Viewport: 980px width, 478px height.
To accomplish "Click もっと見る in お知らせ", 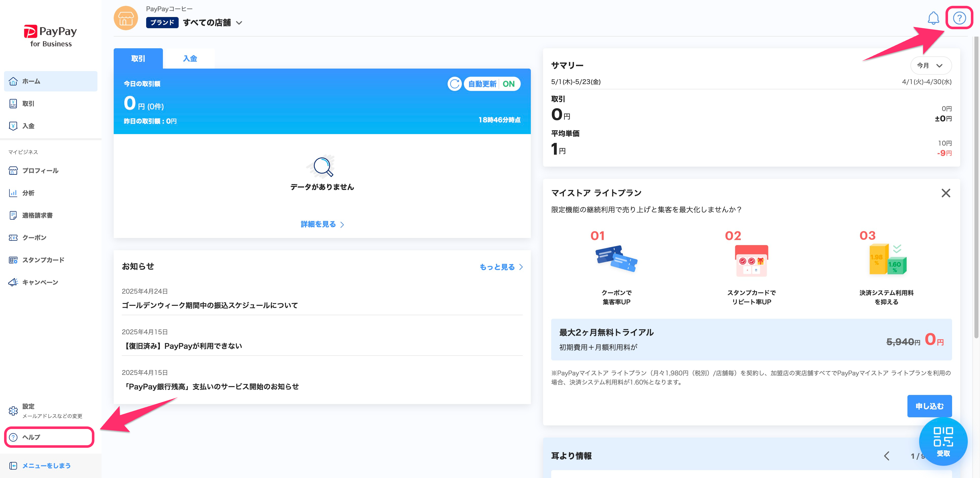I will [501, 267].
